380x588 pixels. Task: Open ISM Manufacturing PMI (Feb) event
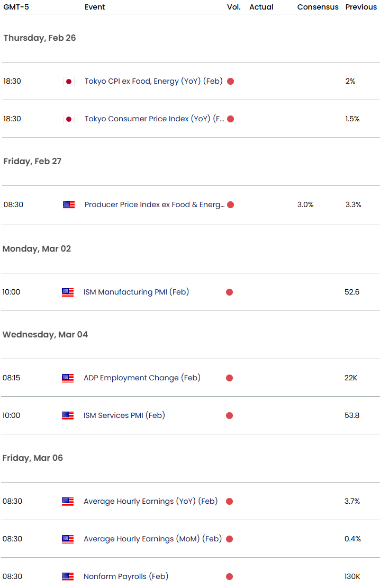click(136, 292)
